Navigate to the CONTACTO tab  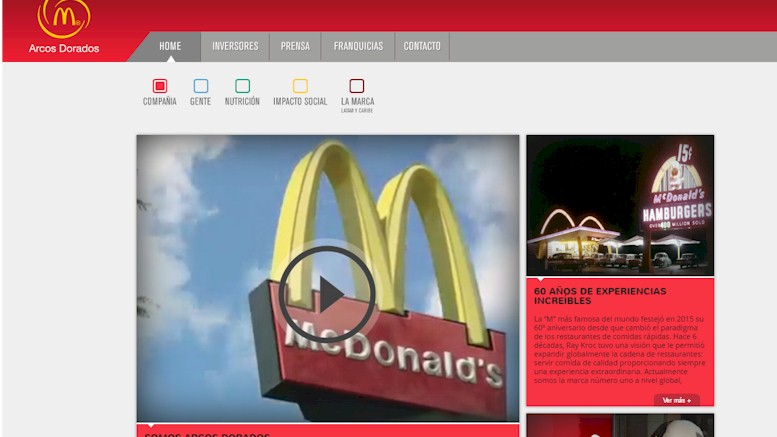pyautogui.click(x=422, y=46)
